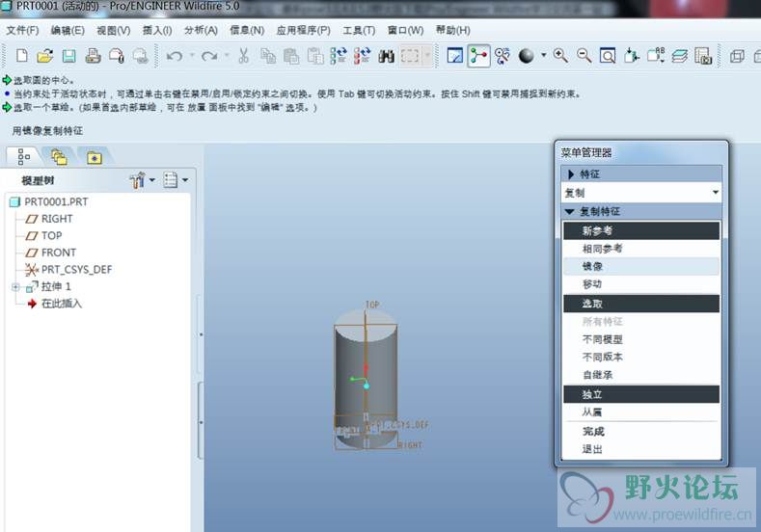Click the Repaint screen icon

point(454,56)
